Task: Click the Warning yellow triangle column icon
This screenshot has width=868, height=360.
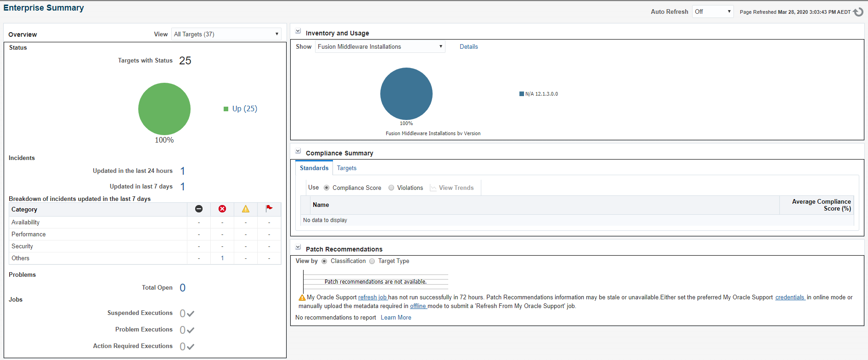Action: [246, 209]
